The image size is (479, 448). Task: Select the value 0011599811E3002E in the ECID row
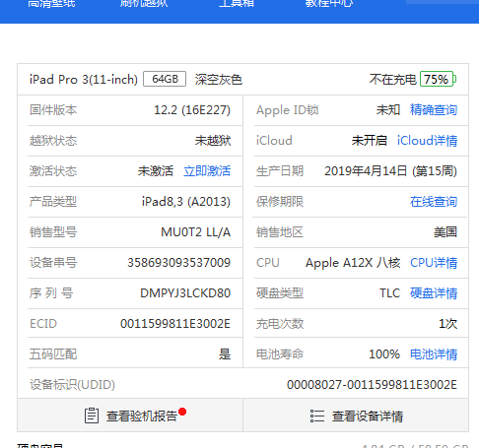[x=175, y=324]
